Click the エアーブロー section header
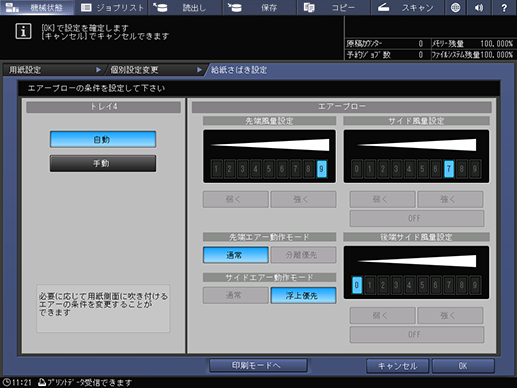The width and height of the screenshot is (517, 388). point(342,107)
